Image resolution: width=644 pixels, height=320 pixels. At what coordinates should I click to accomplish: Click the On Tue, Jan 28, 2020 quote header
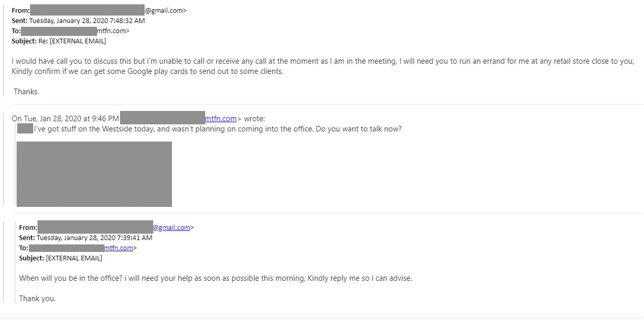(138, 119)
